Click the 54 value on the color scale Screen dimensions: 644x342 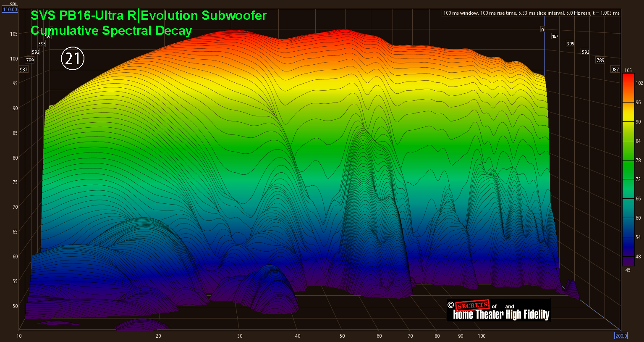click(x=639, y=237)
